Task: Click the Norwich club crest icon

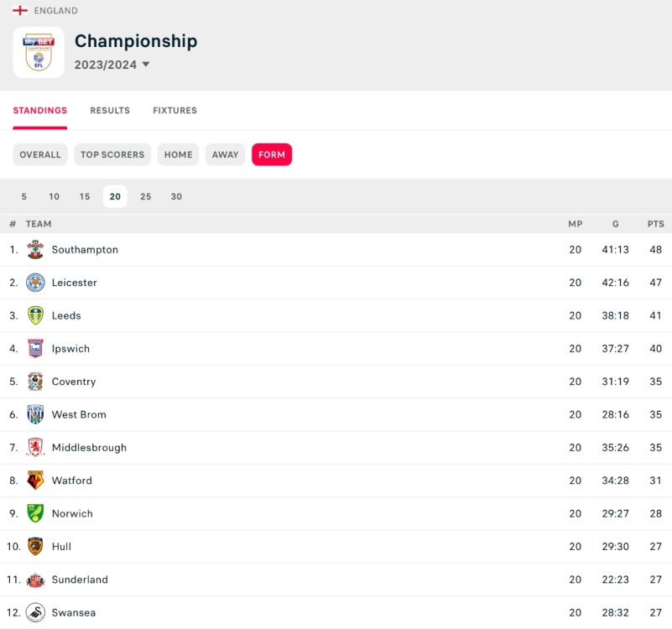Action: 35,513
